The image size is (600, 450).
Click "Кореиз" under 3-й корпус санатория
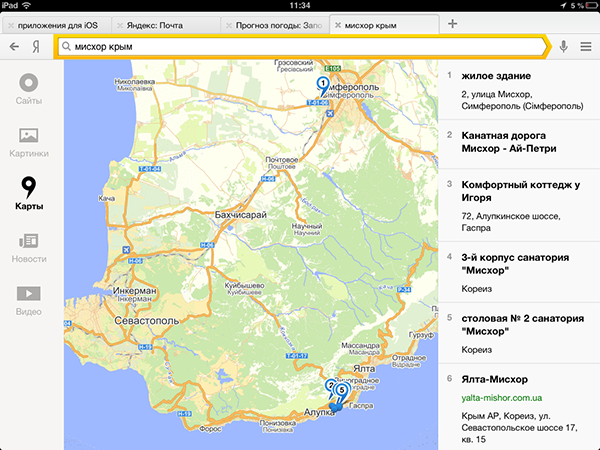(476, 289)
